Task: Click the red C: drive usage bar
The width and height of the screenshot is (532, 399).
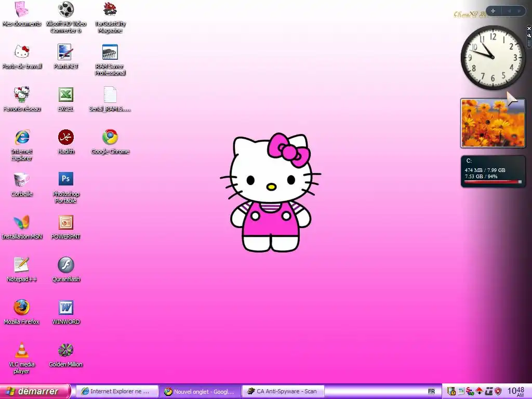Action: (x=493, y=182)
